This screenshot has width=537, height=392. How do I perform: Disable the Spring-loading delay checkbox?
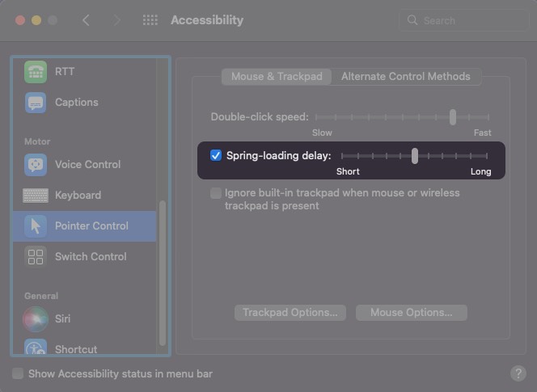pyautogui.click(x=216, y=155)
